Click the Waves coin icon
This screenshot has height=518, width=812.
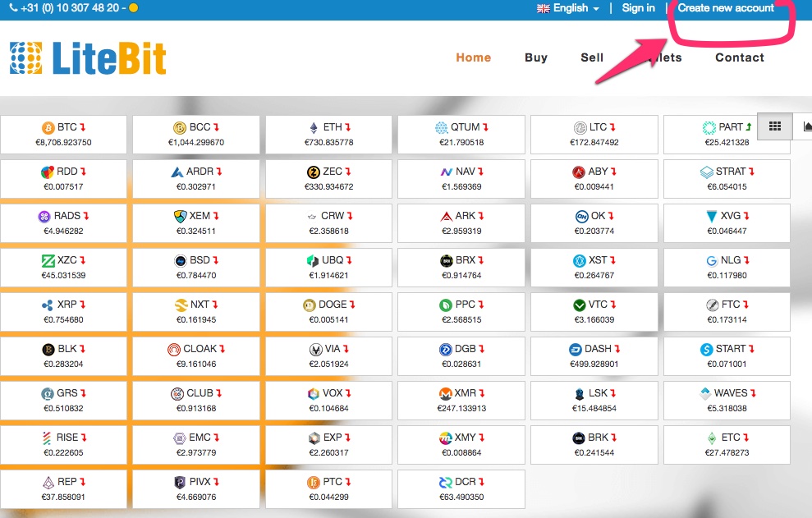coord(705,394)
